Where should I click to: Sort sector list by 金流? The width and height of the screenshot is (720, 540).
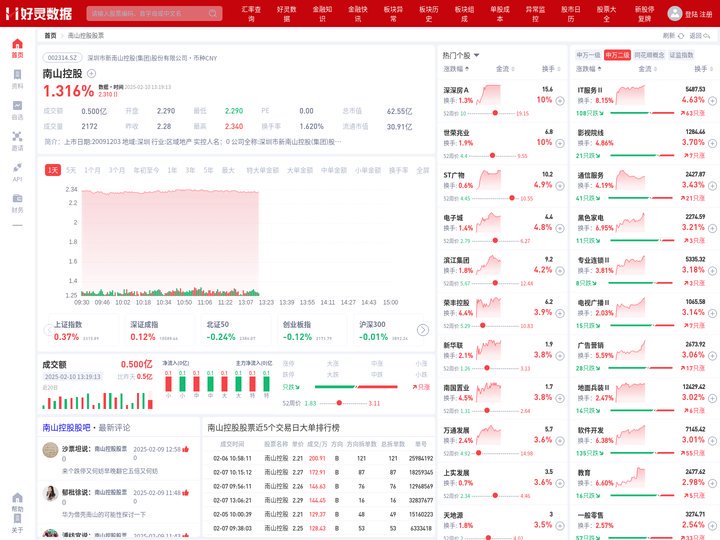(647, 69)
